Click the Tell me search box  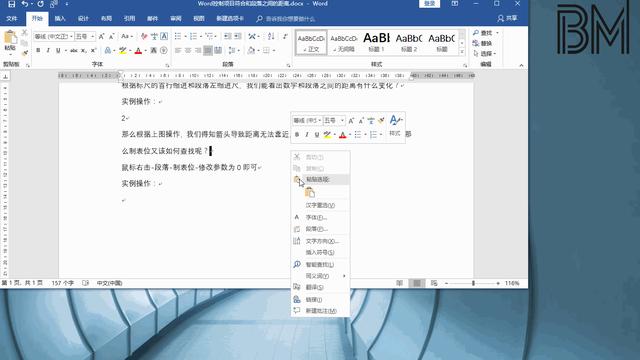pos(286,19)
